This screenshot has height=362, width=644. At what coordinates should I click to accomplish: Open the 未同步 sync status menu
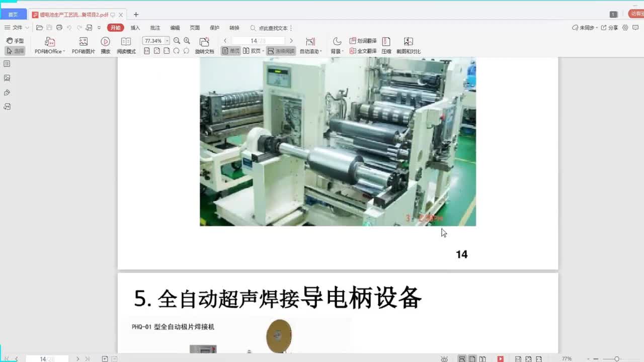click(x=585, y=28)
